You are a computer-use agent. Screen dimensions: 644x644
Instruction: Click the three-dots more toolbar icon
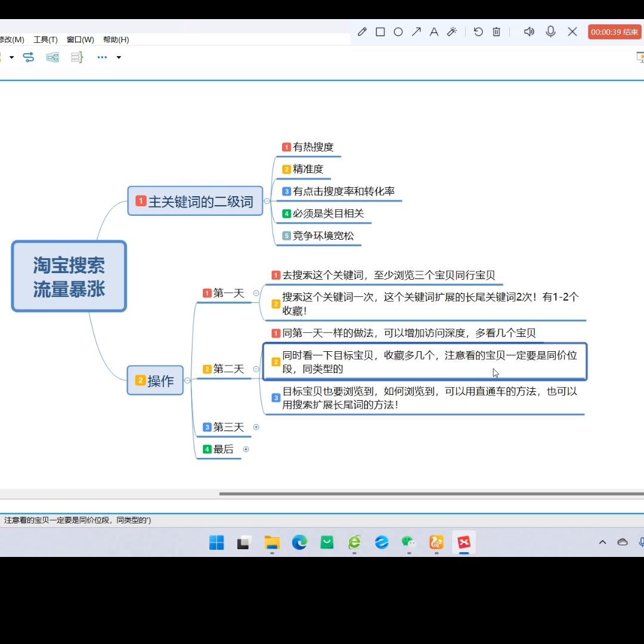click(x=103, y=57)
